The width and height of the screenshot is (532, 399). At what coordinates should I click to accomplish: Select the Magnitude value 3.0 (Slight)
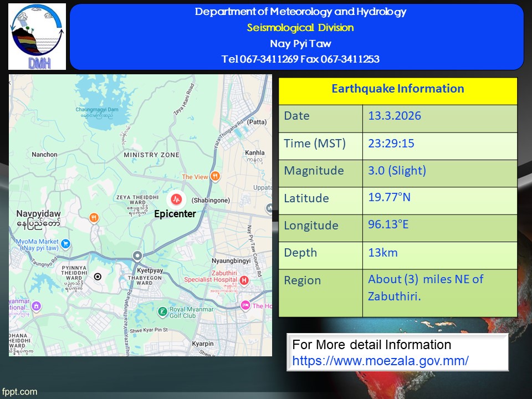397,171
